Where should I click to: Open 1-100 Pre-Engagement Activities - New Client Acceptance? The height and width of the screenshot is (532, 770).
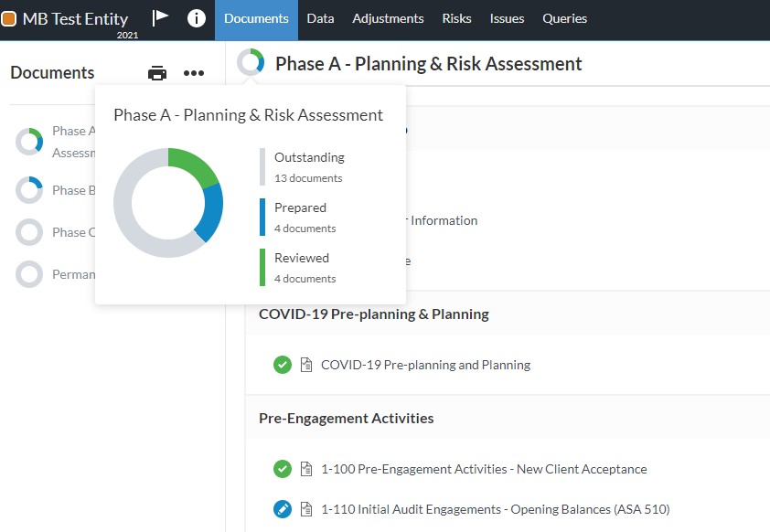pyautogui.click(x=484, y=469)
